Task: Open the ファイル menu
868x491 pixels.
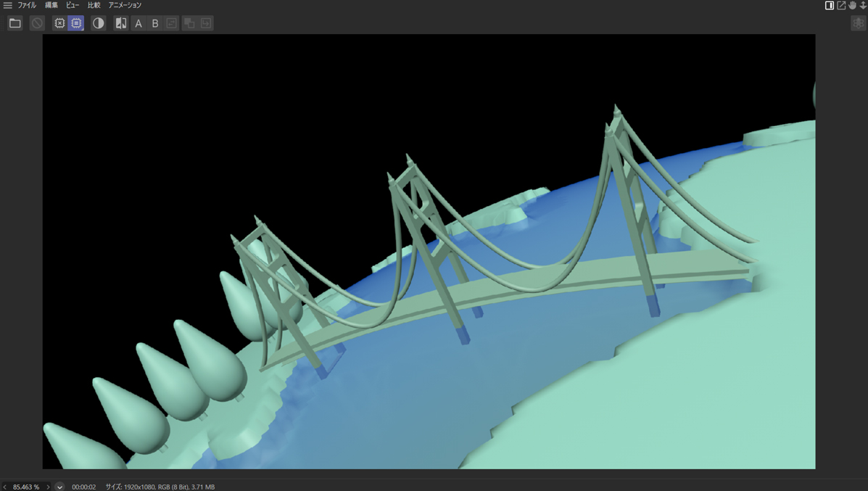Action: pos(27,5)
